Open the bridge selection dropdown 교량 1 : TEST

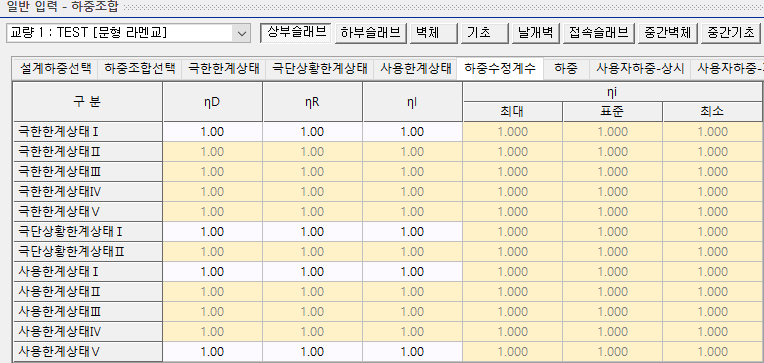tap(128, 33)
